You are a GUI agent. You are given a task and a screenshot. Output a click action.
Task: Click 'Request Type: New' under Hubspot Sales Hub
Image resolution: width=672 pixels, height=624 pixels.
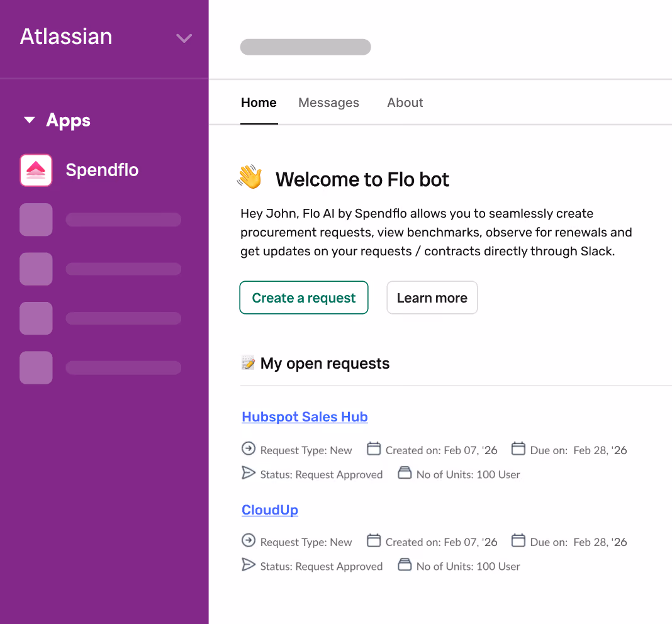(306, 450)
